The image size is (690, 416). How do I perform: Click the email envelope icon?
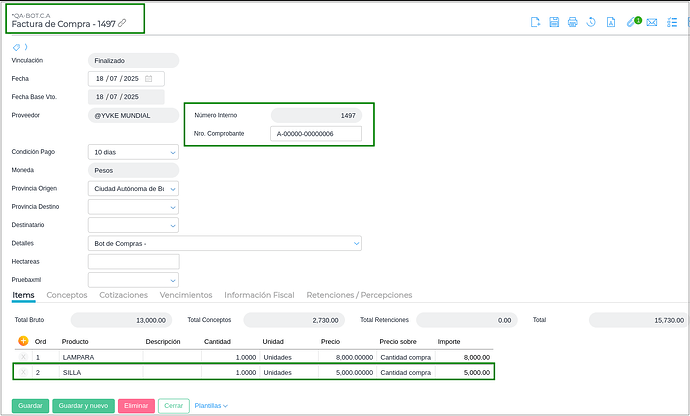pyautogui.click(x=651, y=22)
